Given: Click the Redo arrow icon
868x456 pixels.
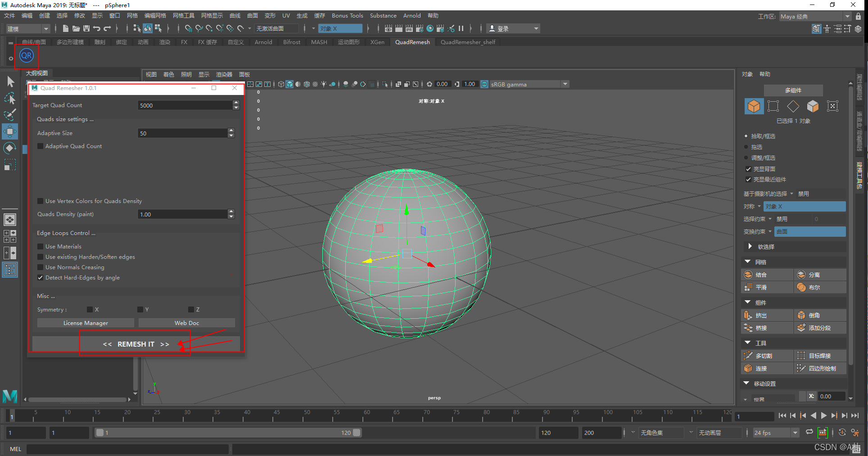Looking at the screenshot, I should click(107, 28).
